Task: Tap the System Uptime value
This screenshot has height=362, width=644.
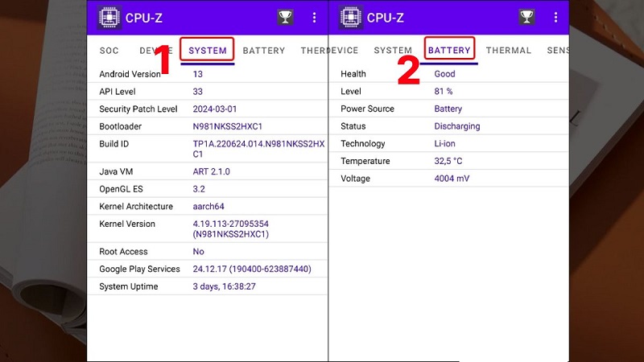Action: point(224,286)
